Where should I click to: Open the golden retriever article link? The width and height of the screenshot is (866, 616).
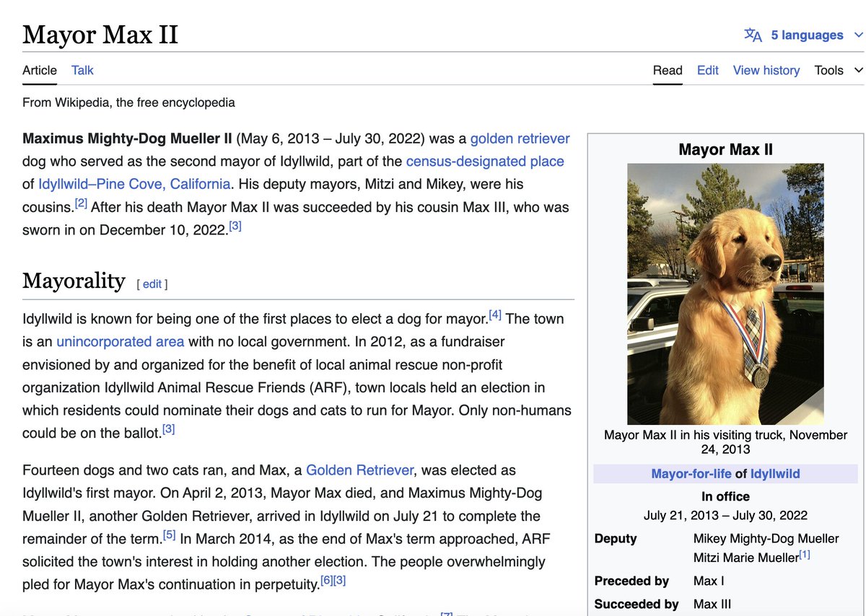(x=521, y=138)
